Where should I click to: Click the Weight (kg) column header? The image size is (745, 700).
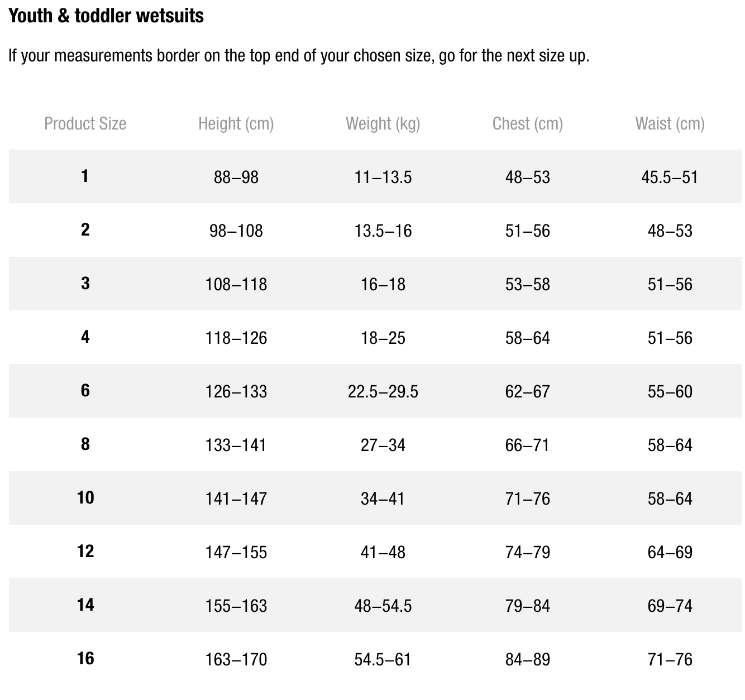click(x=383, y=123)
